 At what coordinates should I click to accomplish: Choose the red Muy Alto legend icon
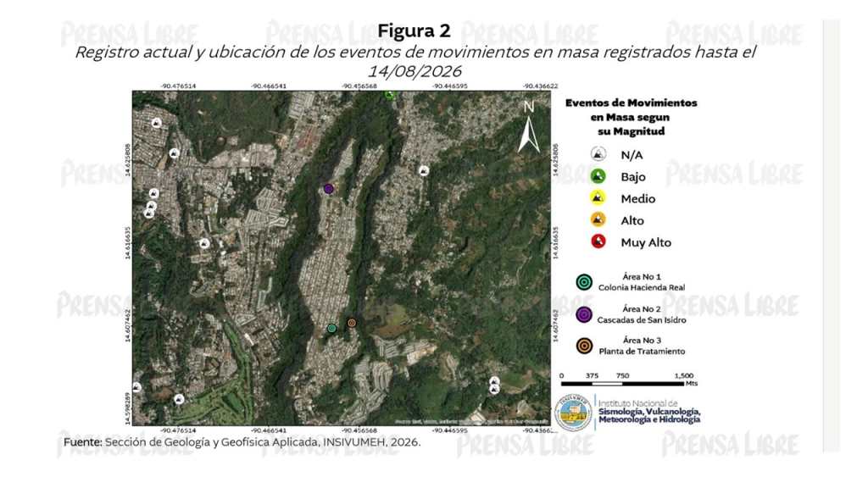pos(598,241)
